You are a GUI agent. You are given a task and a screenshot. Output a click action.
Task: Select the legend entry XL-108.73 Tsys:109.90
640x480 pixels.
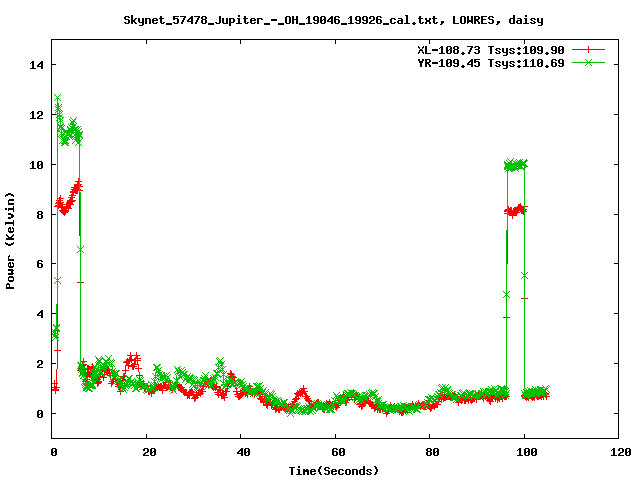click(x=491, y=50)
